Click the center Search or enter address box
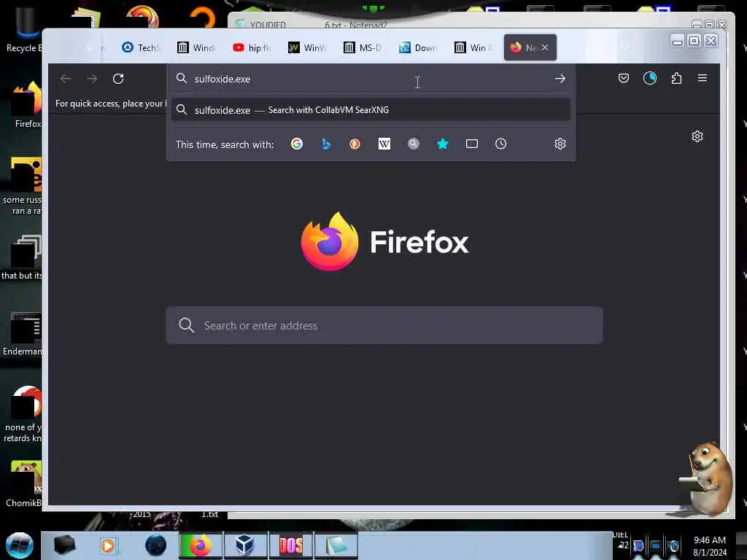747x560 pixels. pos(384,326)
